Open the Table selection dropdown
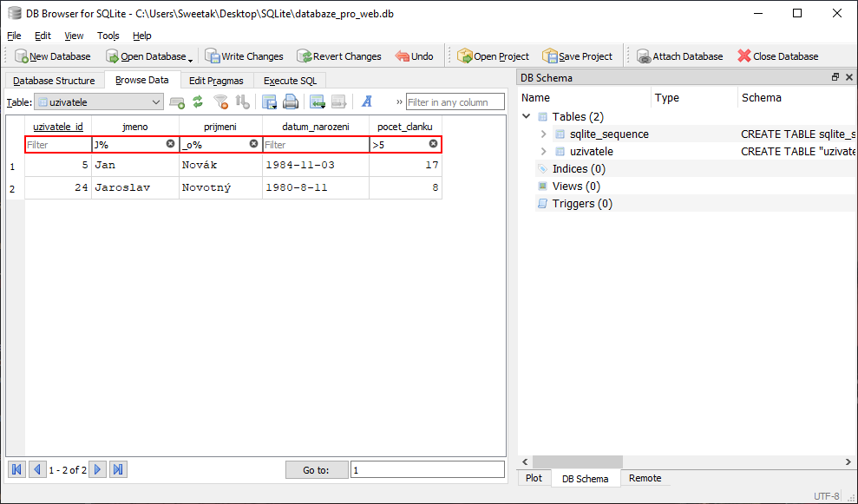This screenshot has width=858, height=504. pyautogui.click(x=99, y=102)
